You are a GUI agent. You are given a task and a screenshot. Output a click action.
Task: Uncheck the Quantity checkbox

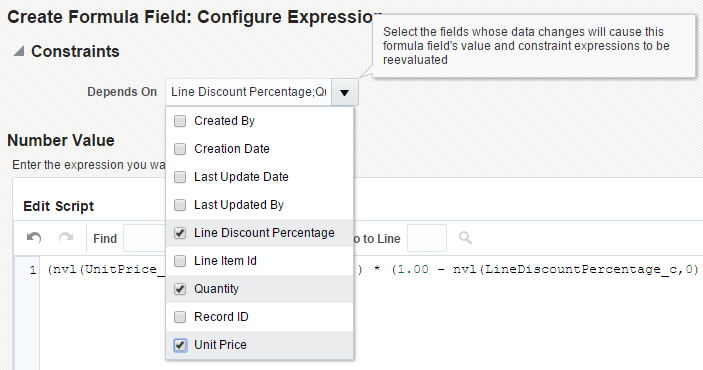pos(180,289)
